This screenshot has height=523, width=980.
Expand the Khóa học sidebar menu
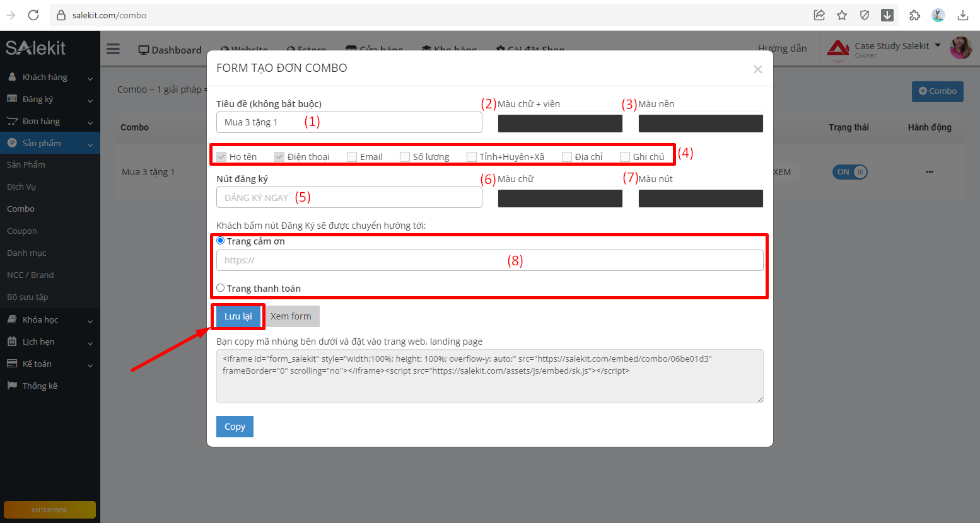click(90, 321)
